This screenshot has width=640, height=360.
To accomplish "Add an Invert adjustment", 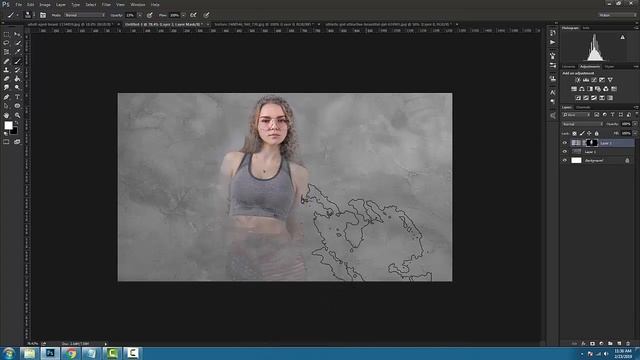I will [x=578, y=98].
